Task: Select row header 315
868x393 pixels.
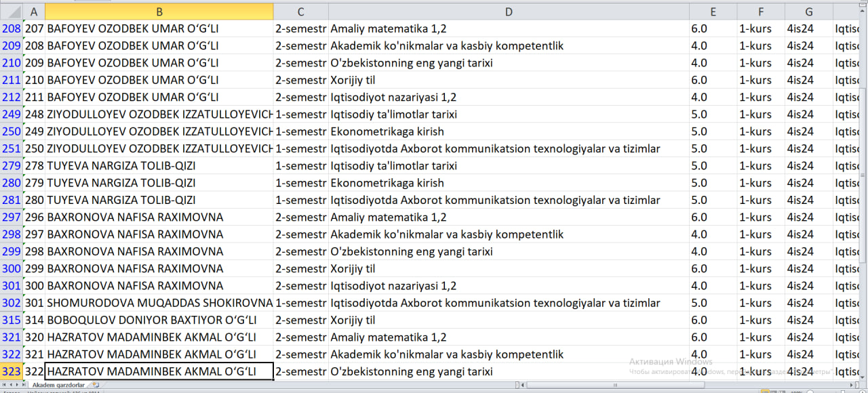Action: (x=11, y=320)
